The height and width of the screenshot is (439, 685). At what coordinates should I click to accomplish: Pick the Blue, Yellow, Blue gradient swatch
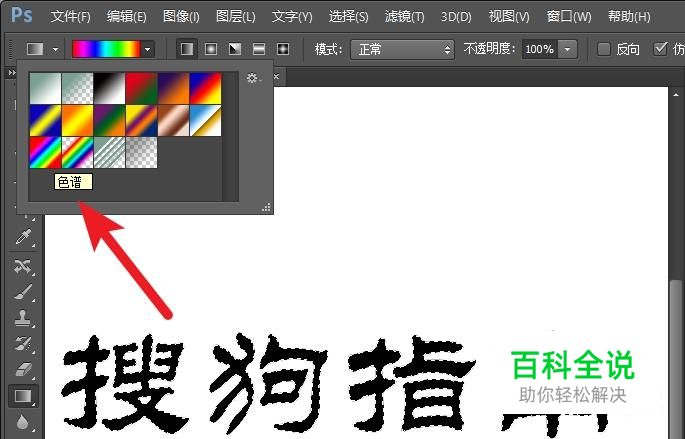point(45,121)
